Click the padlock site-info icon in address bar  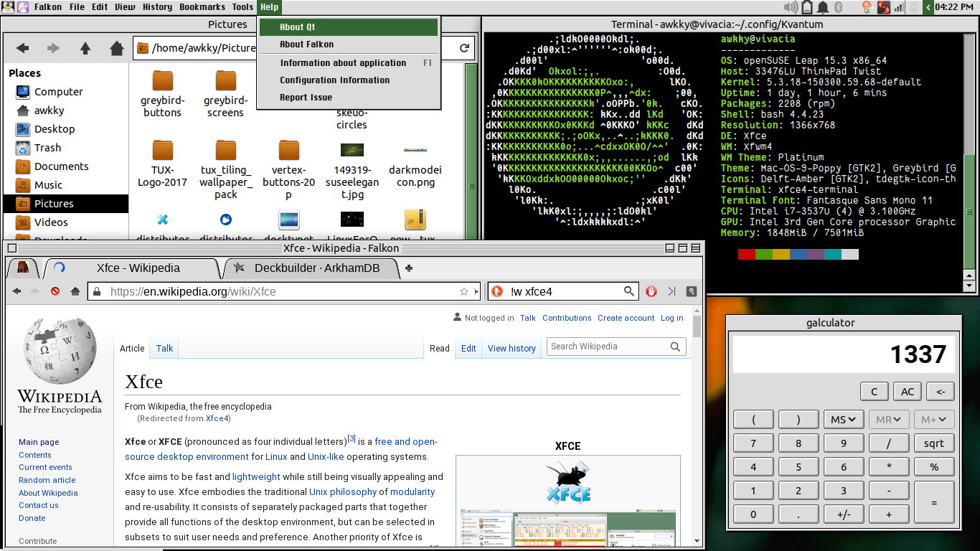pos(97,291)
